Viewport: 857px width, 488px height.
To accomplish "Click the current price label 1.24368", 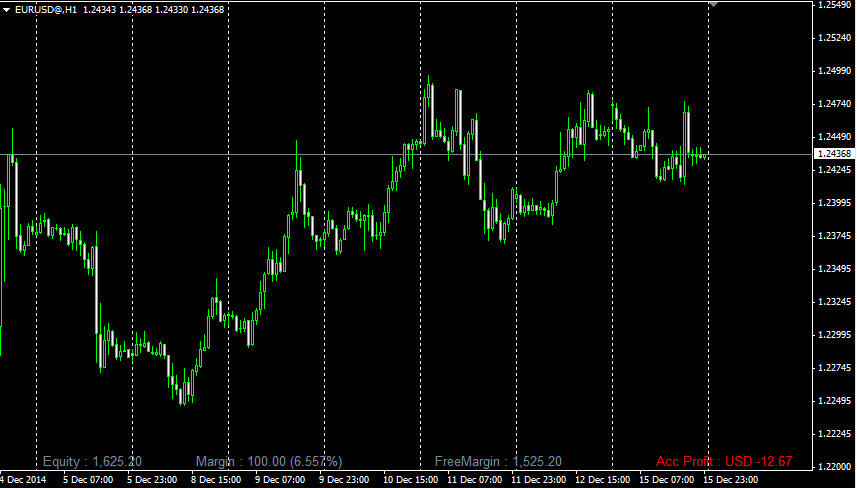I will [x=834, y=154].
